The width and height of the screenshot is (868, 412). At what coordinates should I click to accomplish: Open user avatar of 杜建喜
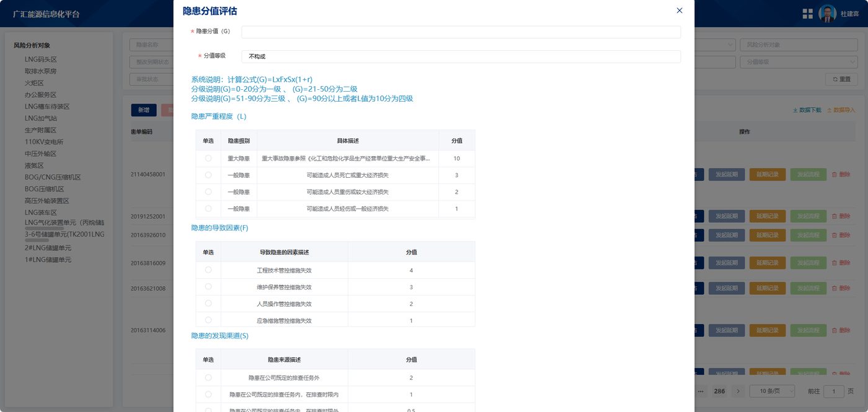pyautogui.click(x=827, y=14)
